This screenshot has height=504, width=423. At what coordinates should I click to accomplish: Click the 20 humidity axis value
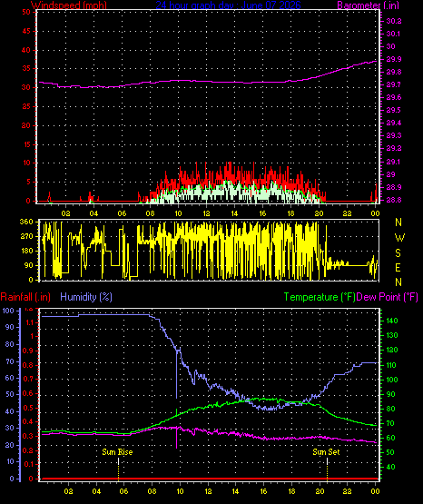10,446
